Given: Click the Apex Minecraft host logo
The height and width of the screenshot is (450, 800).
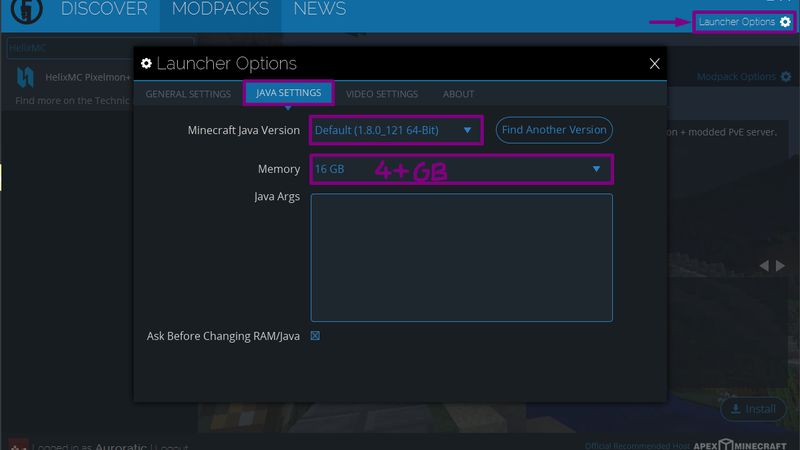Looking at the screenshot, I should (740, 445).
